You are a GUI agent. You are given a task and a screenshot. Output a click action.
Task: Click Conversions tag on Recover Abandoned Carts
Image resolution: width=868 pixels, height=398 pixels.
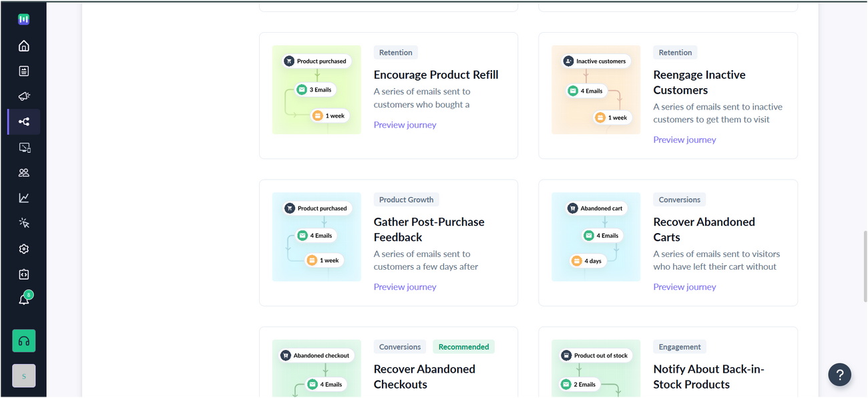click(x=679, y=200)
